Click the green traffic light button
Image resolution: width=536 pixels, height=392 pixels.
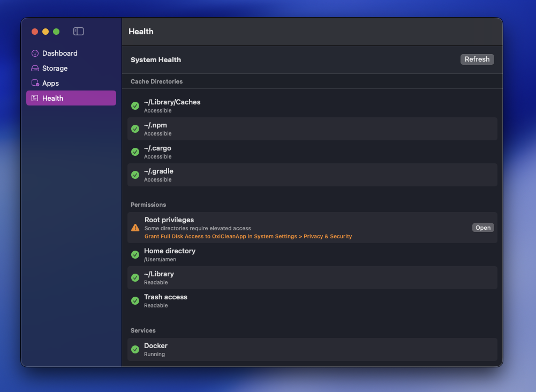coord(56,32)
